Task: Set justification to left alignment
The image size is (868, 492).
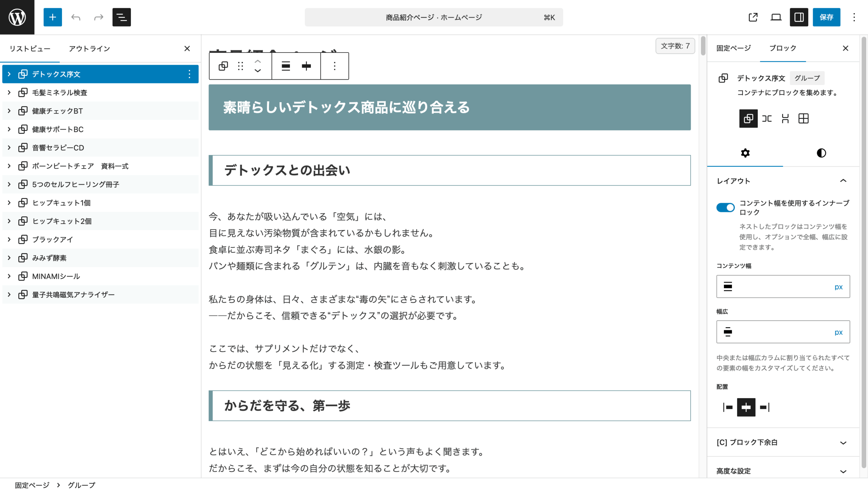Action: (x=728, y=407)
